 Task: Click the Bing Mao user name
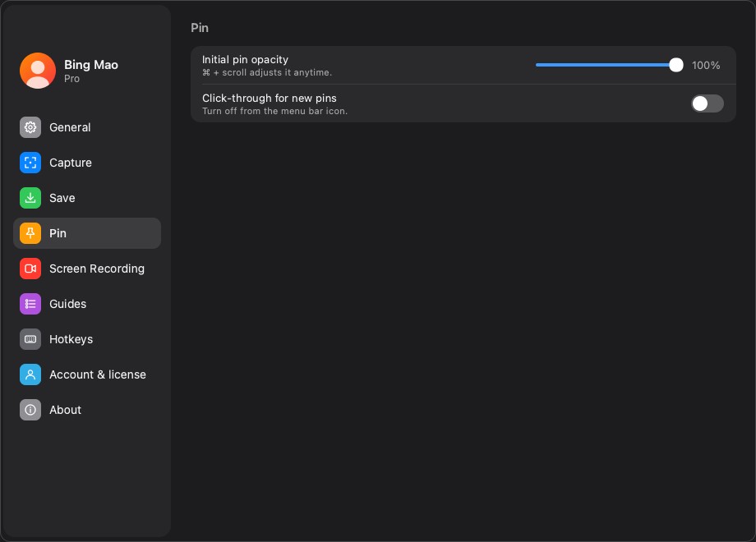pyautogui.click(x=91, y=65)
